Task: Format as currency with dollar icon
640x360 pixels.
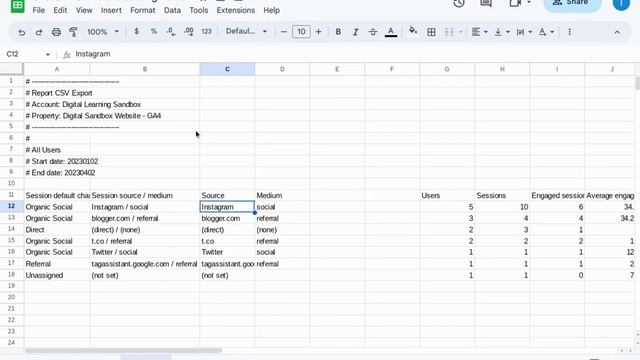Action: (x=136, y=31)
